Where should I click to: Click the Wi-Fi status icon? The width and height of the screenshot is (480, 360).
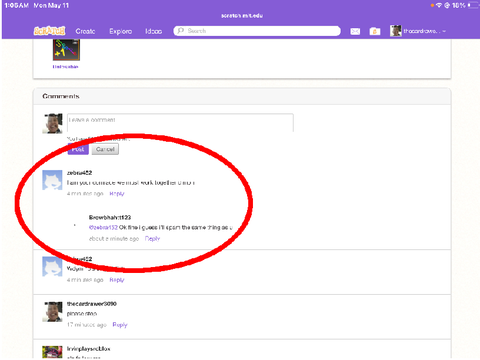pos(439,5)
